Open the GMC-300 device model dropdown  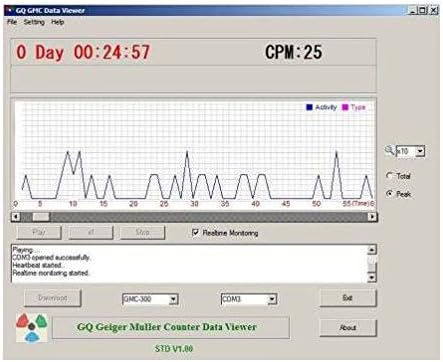coord(173,299)
